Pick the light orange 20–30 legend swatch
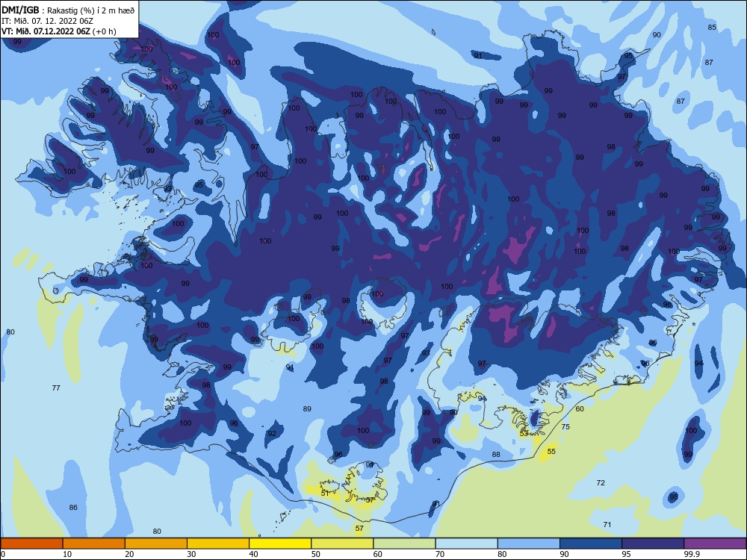The width and height of the screenshot is (747, 560). pos(156,544)
